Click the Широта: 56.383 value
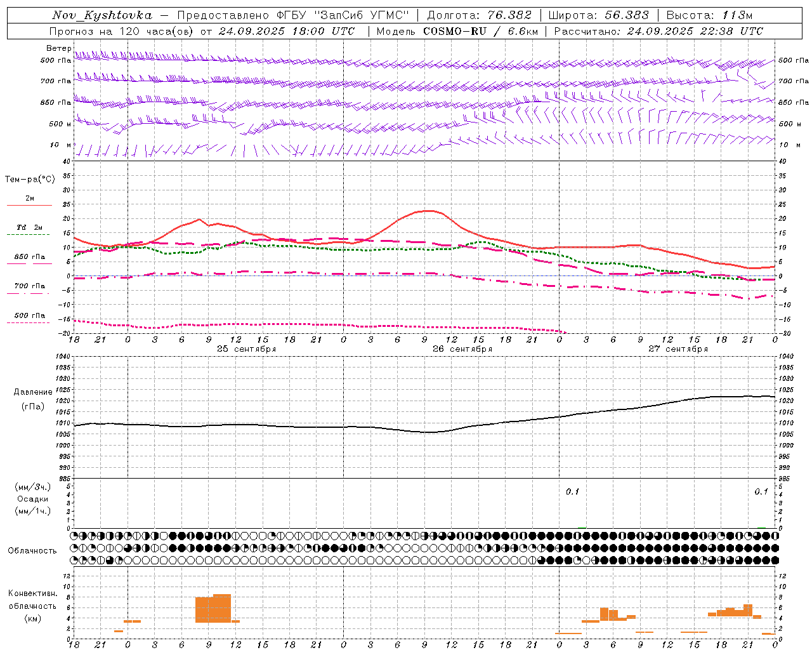812x650 pixels. click(x=599, y=15)
